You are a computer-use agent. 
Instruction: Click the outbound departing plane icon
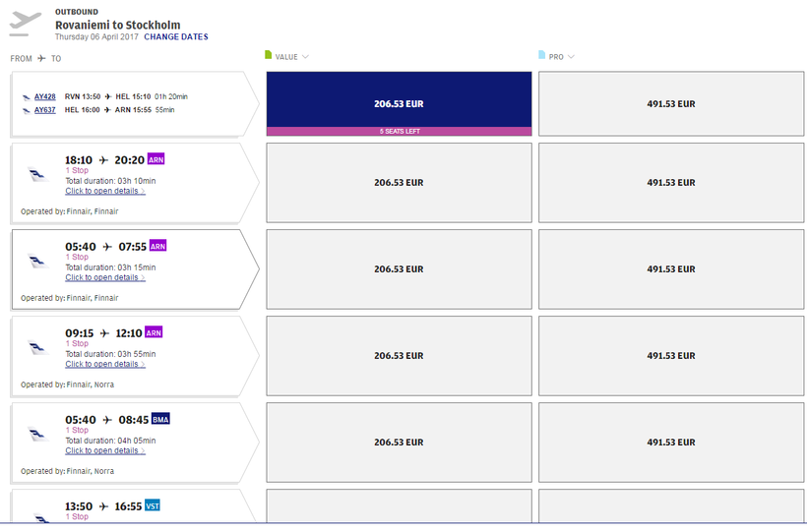(25, 24)
